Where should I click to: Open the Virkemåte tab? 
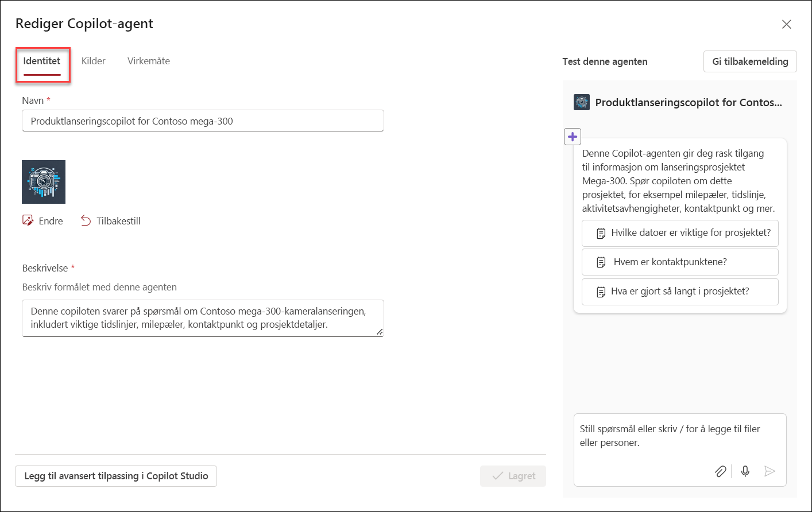[x=149, y=61]
